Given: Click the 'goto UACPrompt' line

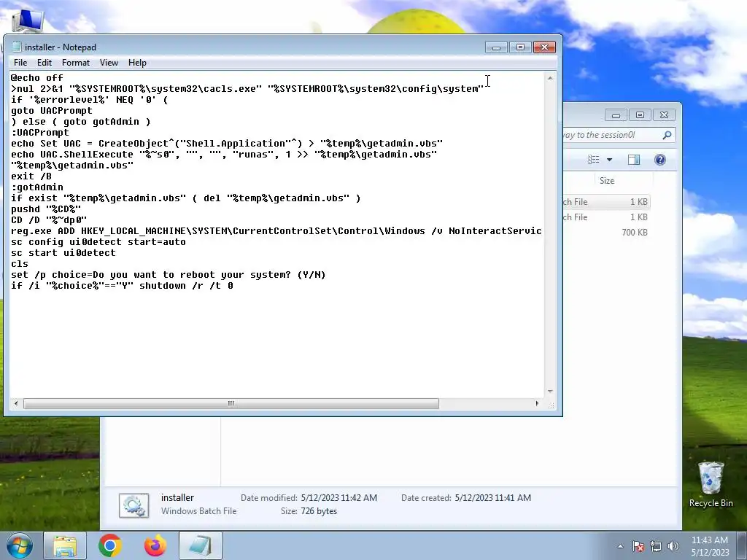Looking at the screenshot, I should pos(52,111).
